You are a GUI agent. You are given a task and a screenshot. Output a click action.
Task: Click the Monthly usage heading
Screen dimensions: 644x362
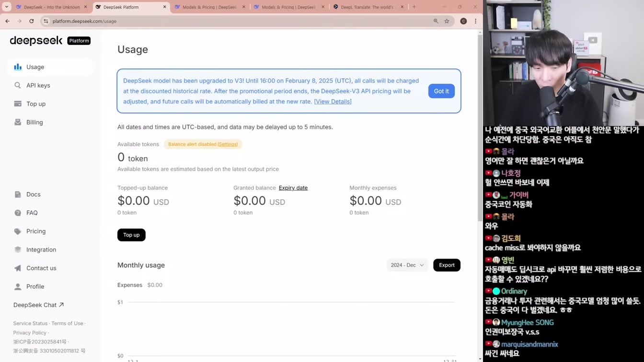coord(141,265)
